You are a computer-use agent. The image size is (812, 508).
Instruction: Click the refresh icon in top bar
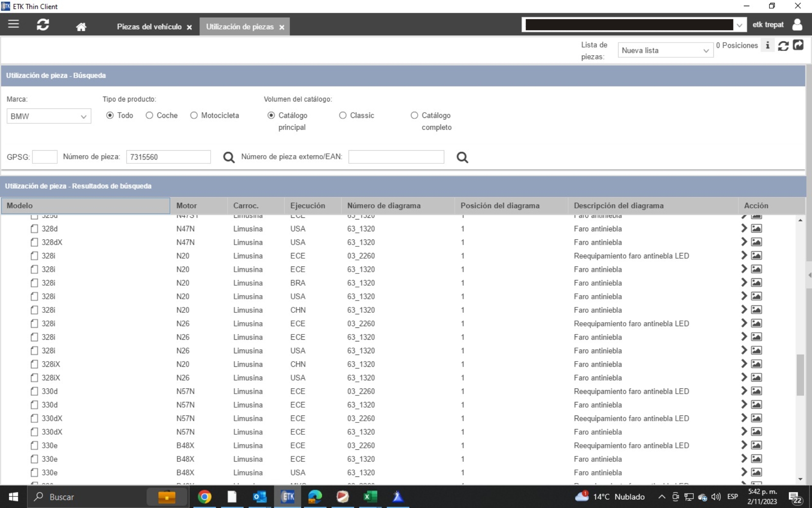pos(43,25)
